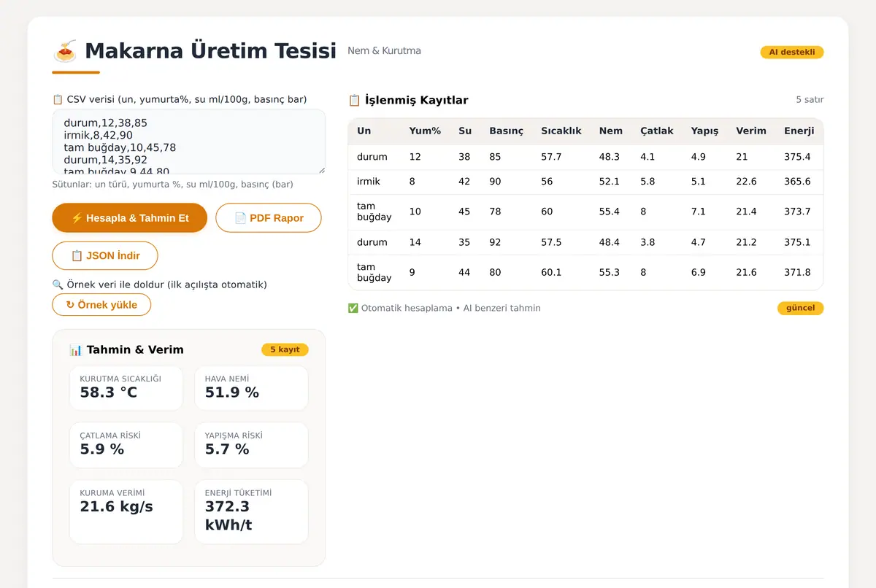Viewport: 876px width, 588px height.
Task: Click the Nem & Kurutma subtitle
Action: tap(384, 51)
